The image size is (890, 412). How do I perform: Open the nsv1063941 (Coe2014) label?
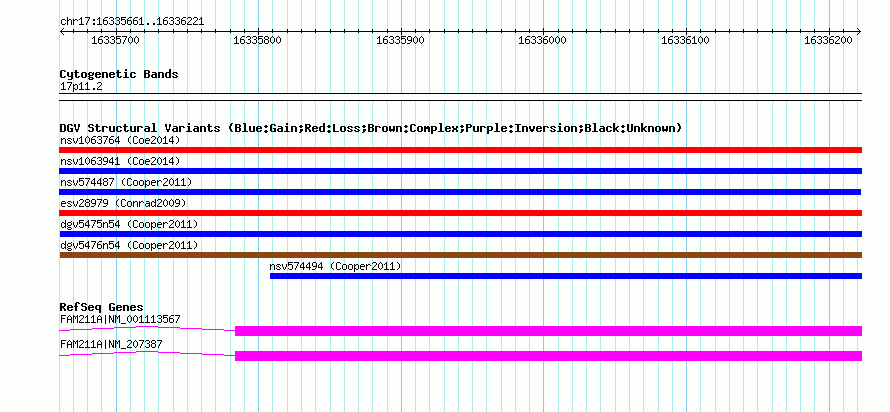tap(120, 161)
